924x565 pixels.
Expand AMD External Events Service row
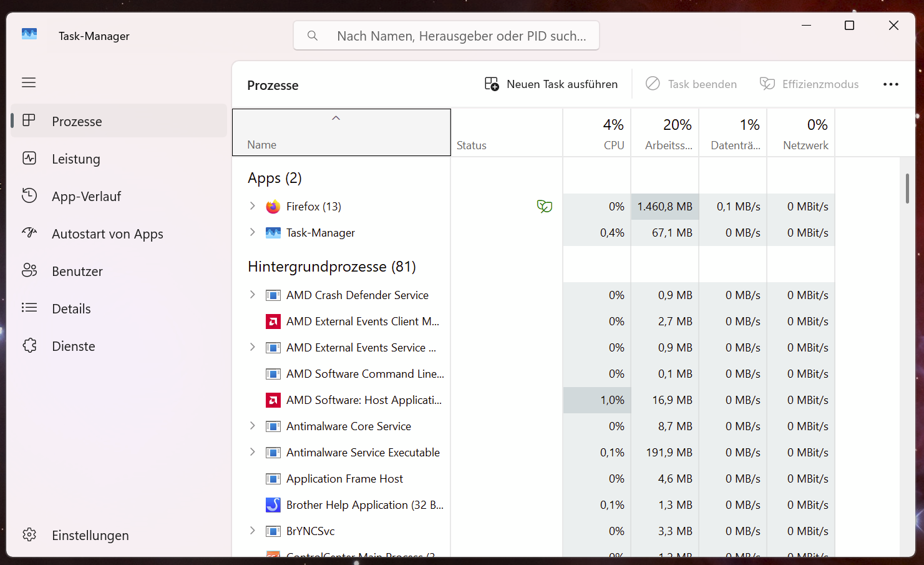[x=252, y=347]
